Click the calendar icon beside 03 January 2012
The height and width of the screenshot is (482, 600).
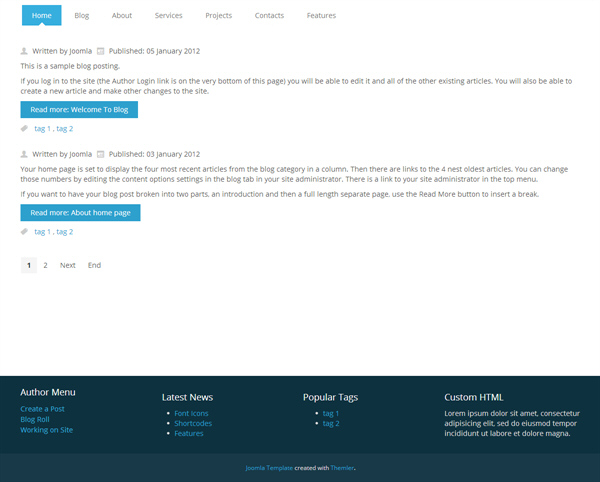[x=101, y=154]
